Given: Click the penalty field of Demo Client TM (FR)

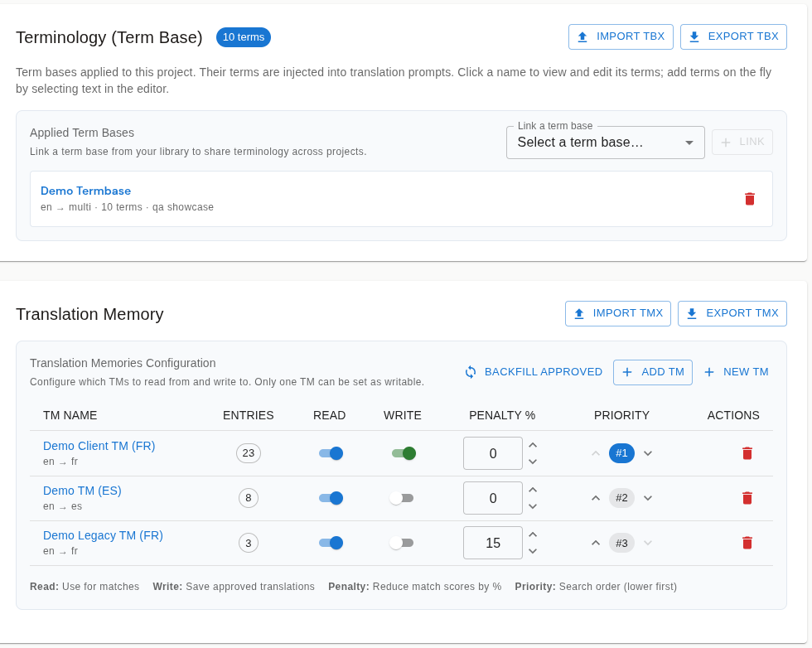Looking at the screenshot, I should pos(493,453).
